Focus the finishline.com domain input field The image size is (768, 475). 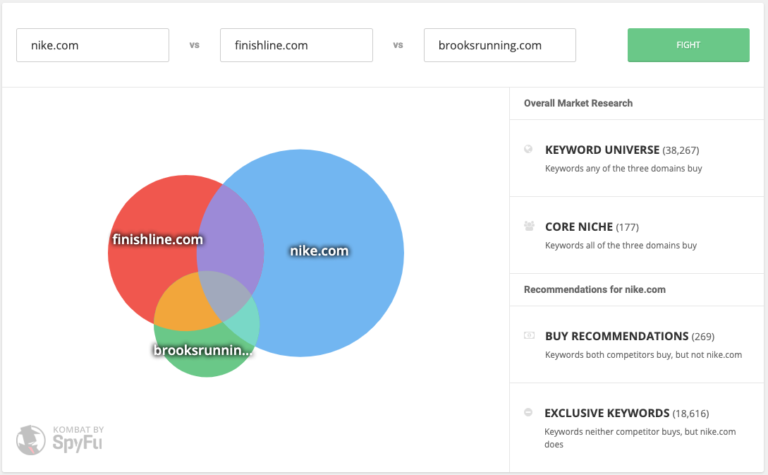(296, 45)
